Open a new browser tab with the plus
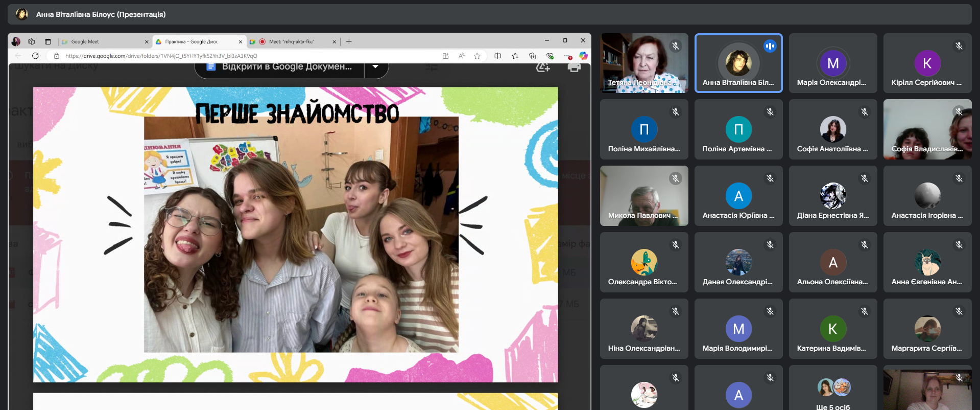Viewport: 980px width, 410px height. [349, 41]
